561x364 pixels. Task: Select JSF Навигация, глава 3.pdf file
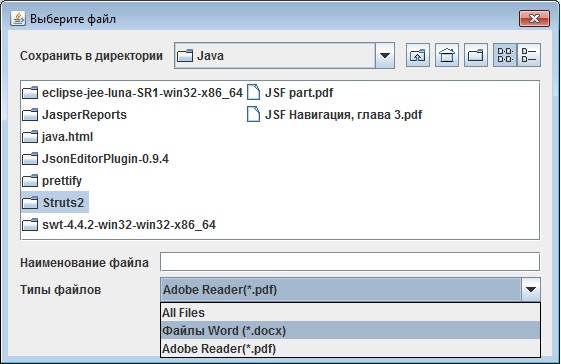[335, 115]
